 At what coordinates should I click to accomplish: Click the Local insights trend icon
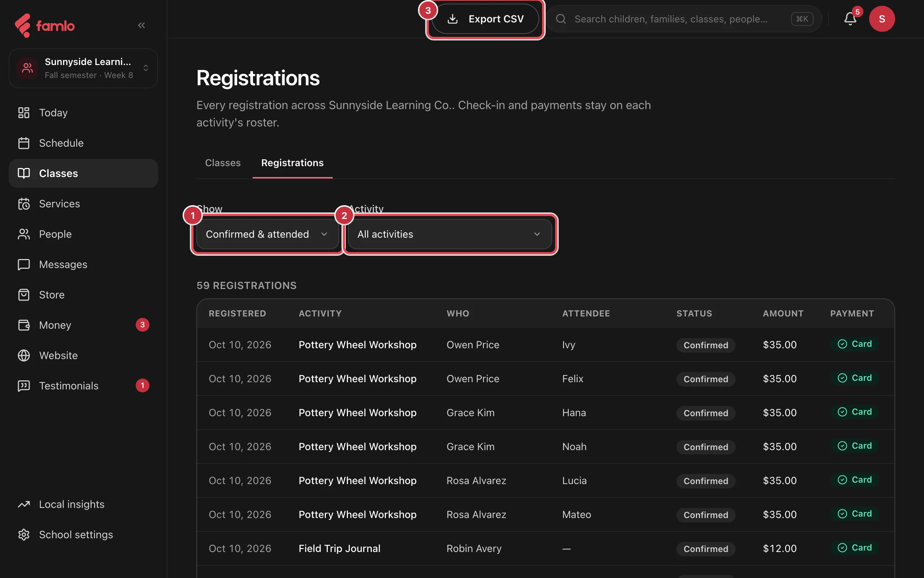pyautogui.click(x=24, y=504)
